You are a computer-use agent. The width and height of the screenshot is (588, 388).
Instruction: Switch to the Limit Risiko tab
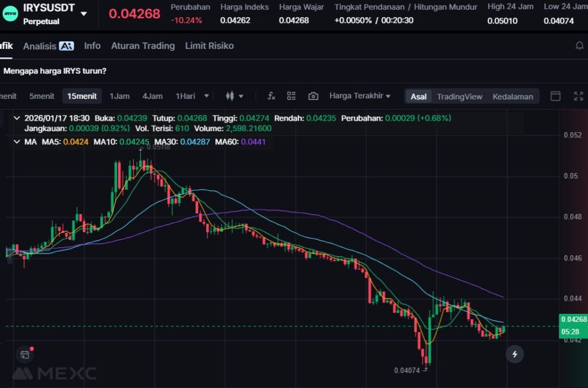(209, 46)
